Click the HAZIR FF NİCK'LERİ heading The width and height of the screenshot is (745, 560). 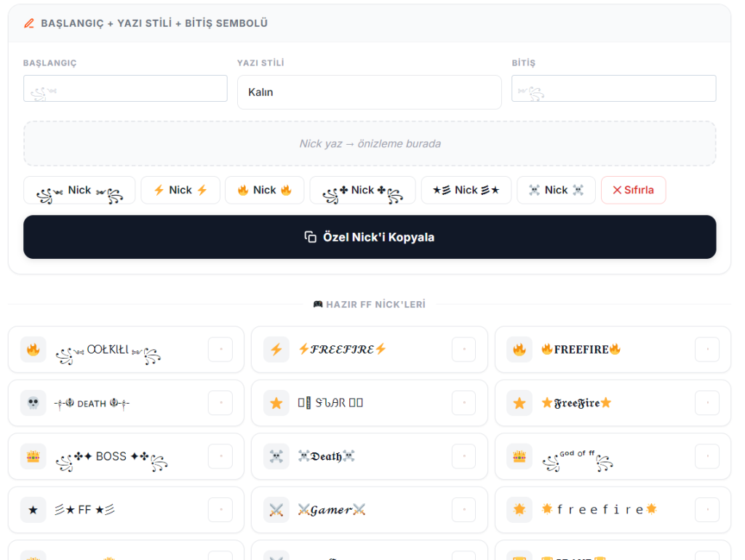[x=370, y=305]
